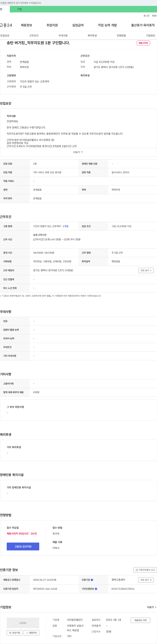Select registration date 2025.06.27 14:03:08
Viewport: 157px width, 644px height.
(x=44, y=580)
